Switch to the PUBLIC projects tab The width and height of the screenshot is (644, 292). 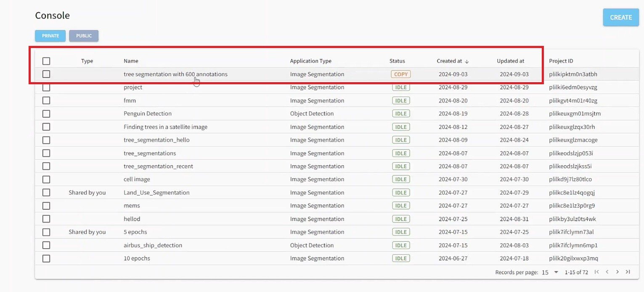(84, 36)
